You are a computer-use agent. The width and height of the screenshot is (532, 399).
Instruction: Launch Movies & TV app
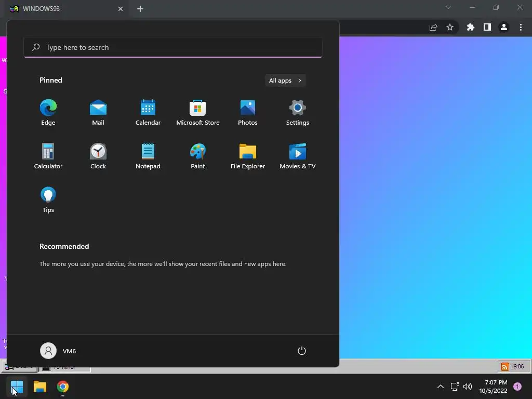(x=298, y=156)
